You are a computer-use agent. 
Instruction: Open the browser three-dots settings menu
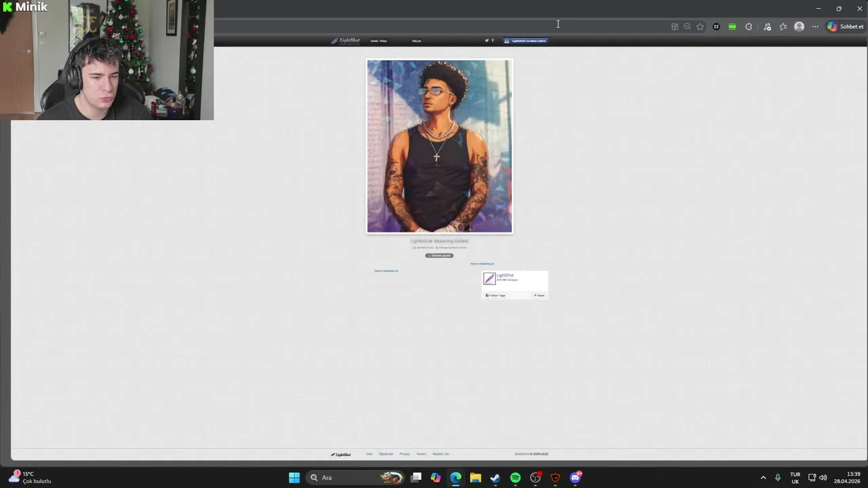point(815,26)
